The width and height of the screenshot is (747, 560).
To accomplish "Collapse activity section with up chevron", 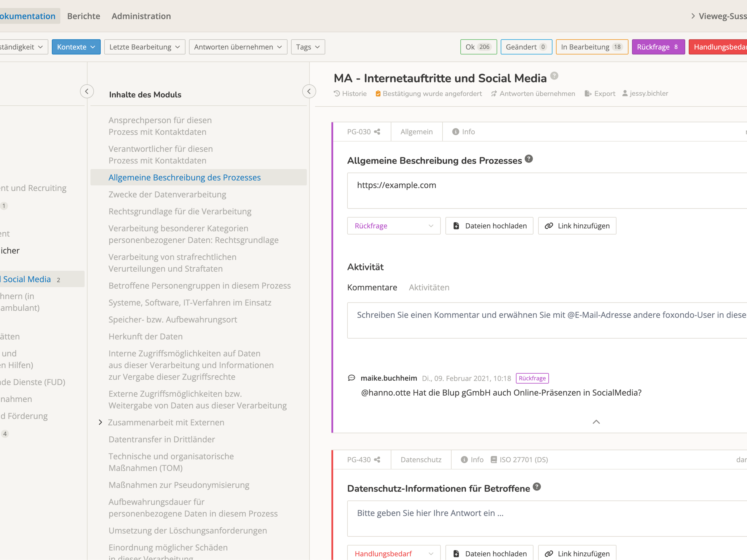I will 596,422.
